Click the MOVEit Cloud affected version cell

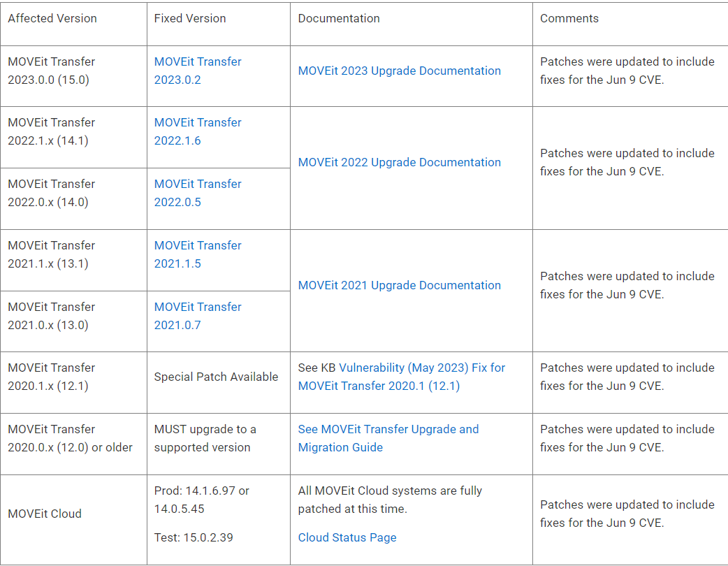click(x=45, y=514)
